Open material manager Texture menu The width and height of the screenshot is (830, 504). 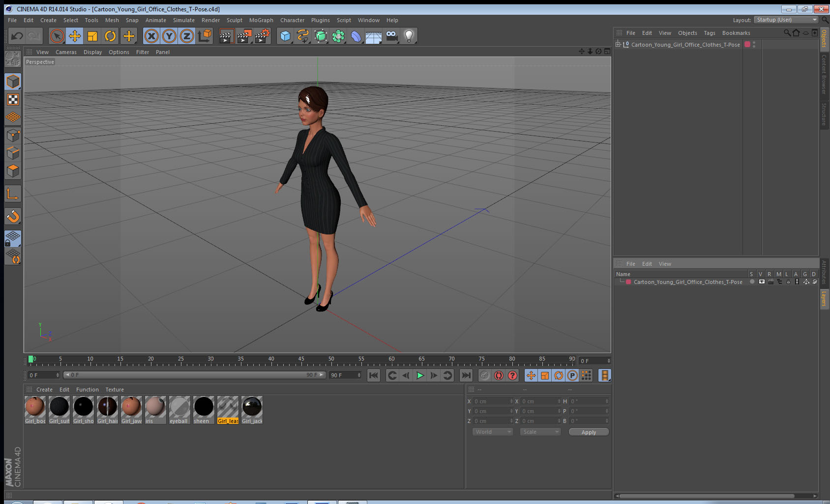pyautogui.click(x=115, y=390)
